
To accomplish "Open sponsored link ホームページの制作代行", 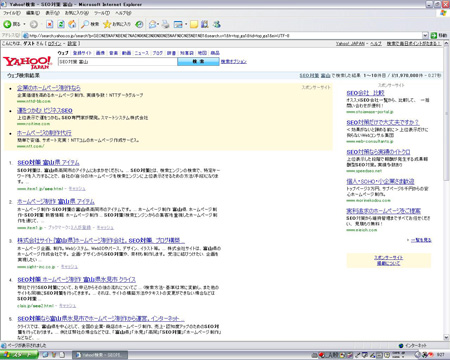I will 44,133.
